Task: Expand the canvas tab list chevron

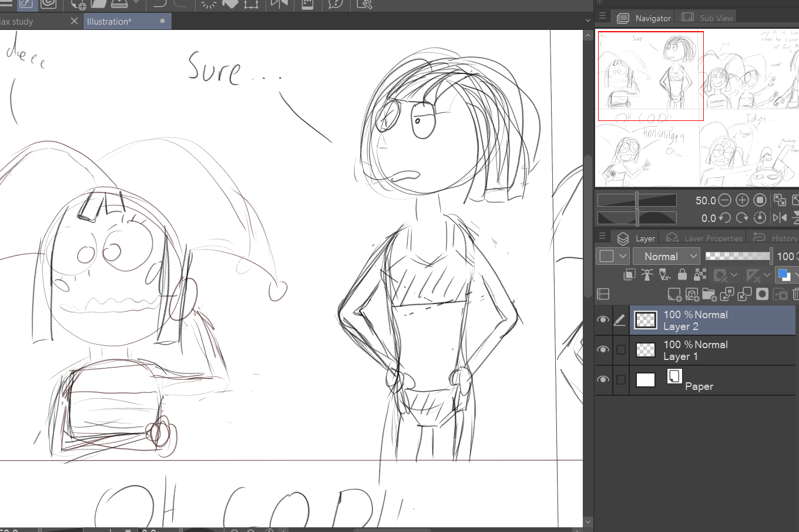Action: click(x=588, y=21)
